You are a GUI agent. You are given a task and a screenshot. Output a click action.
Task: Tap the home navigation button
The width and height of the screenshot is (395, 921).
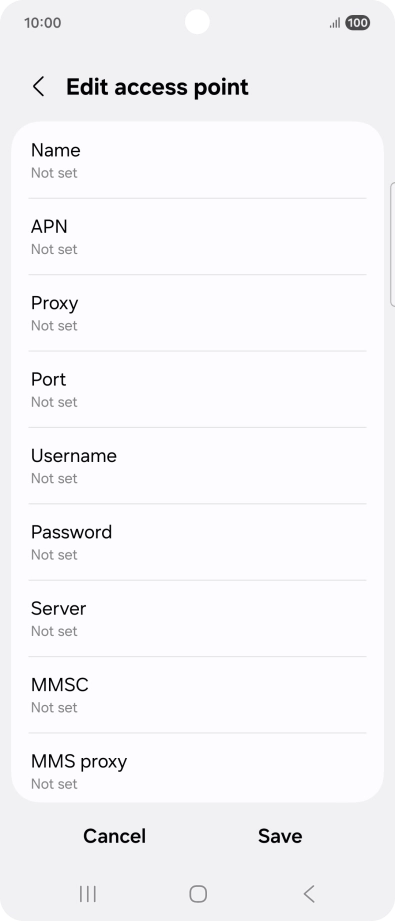point(198,894)
